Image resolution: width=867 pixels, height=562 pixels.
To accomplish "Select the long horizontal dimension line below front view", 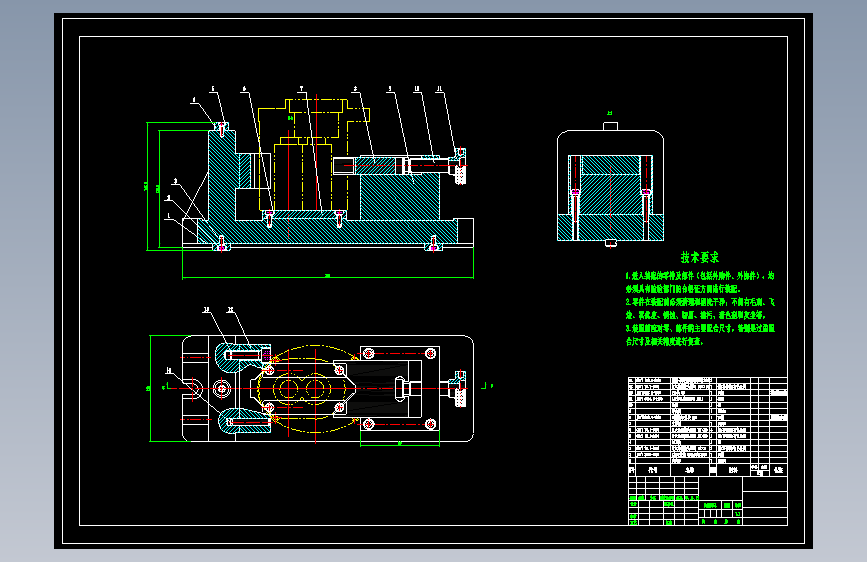I will click(x=328, y=277).
